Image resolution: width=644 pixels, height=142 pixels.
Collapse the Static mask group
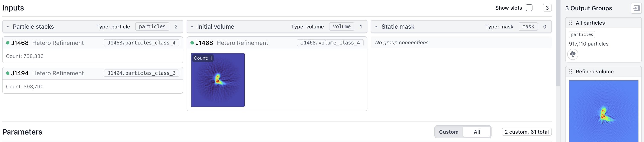click(x=376, y=27)
